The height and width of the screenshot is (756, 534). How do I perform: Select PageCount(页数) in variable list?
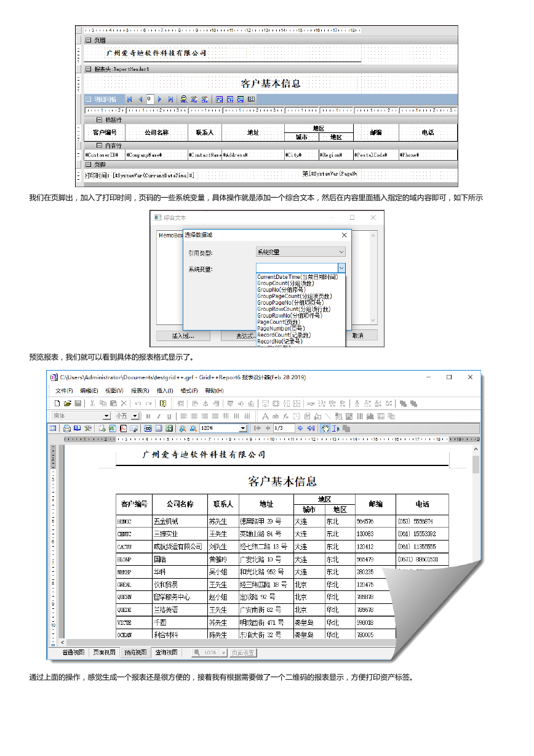[278, 322]
